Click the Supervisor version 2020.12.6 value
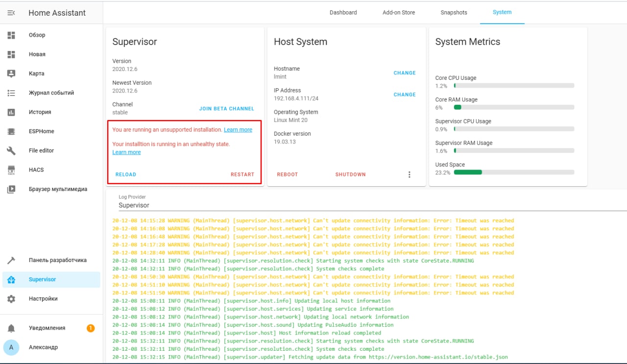This screenshot has width=627, height=364. 125,69
